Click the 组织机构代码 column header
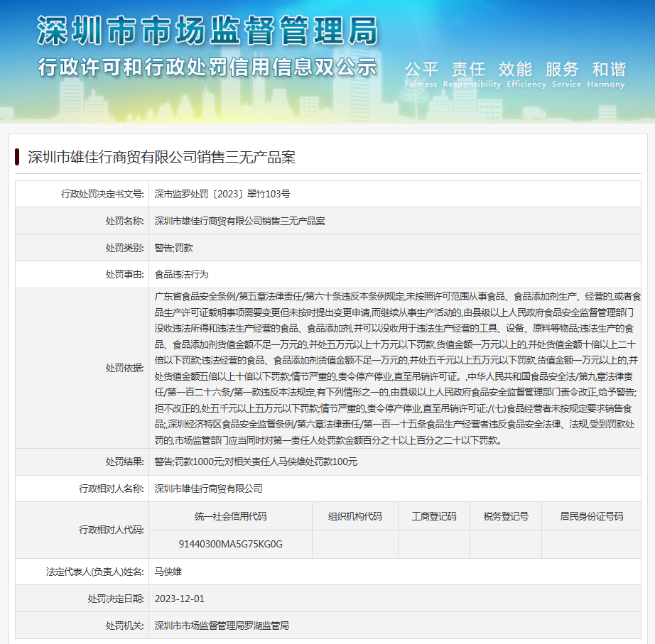Image resolution: width=655 pixels, height=644 pixels. (x=355, y=517)
